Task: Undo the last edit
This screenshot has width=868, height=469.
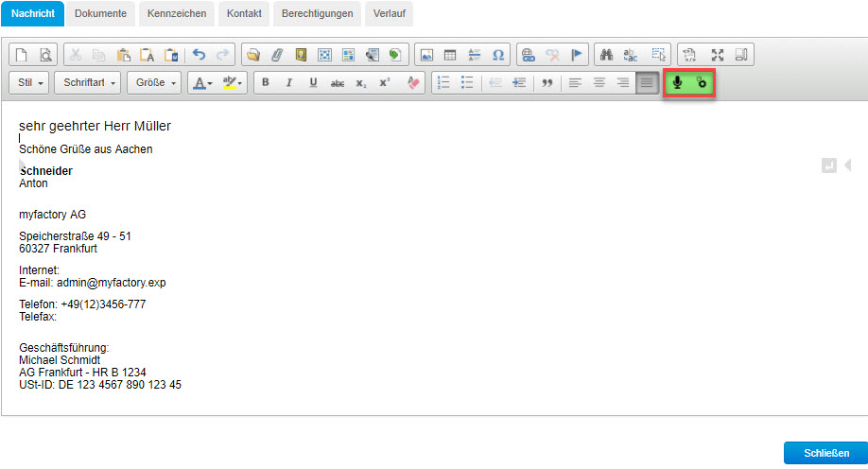Action: 199,55
